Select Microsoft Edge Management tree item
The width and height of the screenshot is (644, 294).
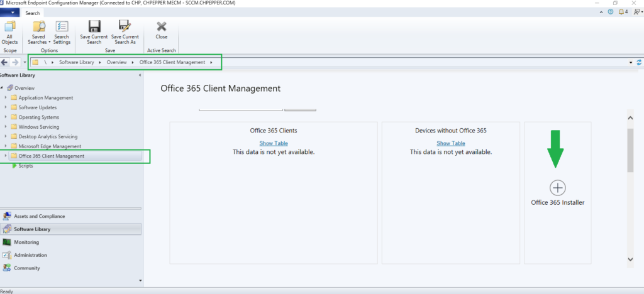point(50,146)
